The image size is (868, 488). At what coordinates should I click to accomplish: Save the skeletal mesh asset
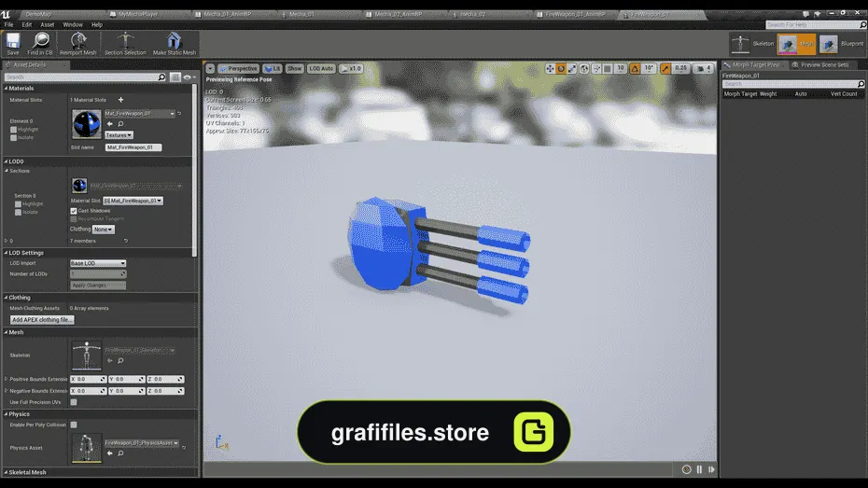[x=13, y=44]
